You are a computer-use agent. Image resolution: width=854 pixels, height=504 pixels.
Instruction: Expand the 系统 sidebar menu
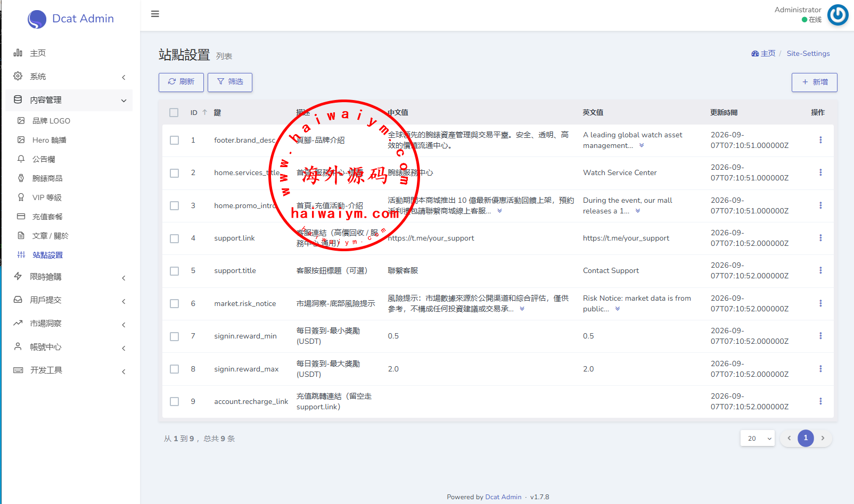pyautogui.click(x=69, y=77)
